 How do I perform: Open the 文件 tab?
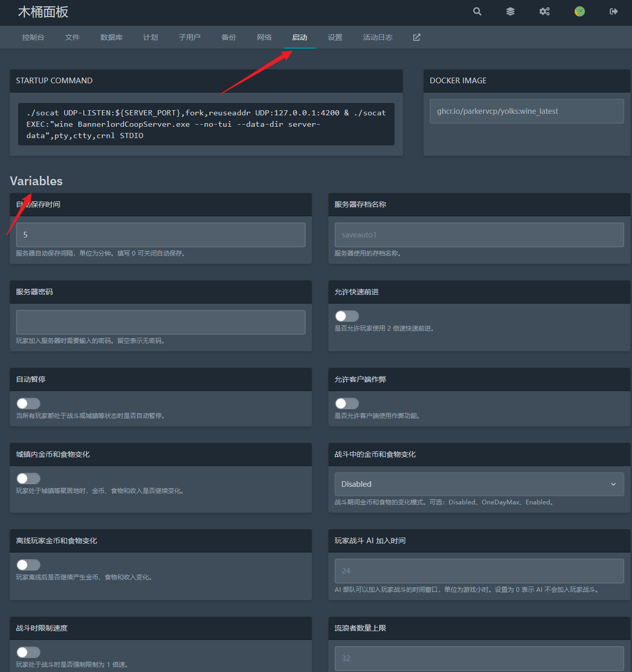[72, 37]
